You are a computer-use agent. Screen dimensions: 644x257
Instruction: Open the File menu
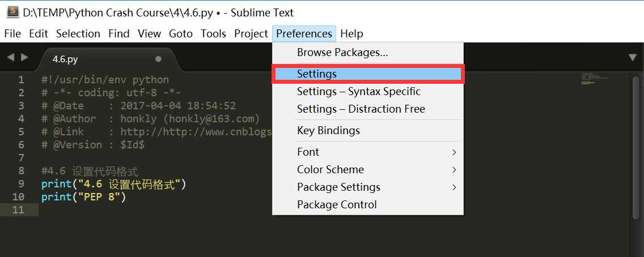[12, 34]
